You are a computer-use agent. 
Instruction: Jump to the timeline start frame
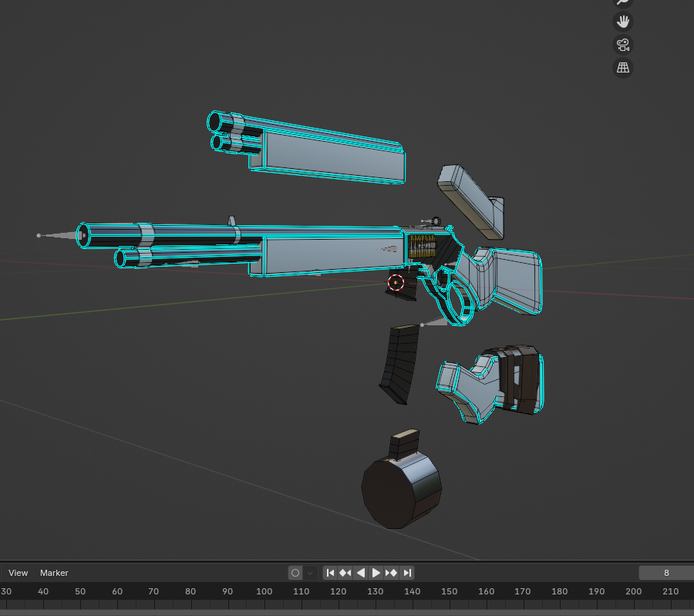(x=330, y=573)
